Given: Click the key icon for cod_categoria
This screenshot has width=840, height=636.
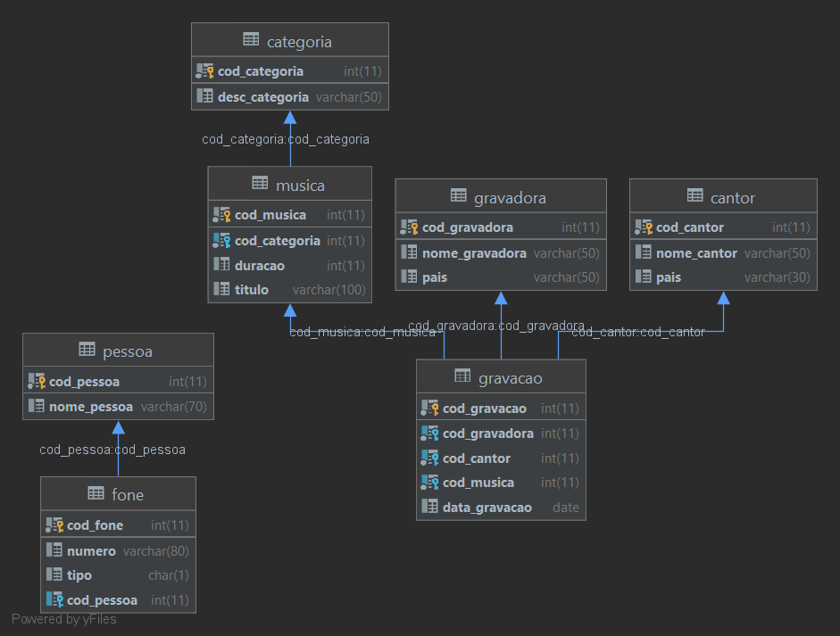Looking at the screenshot, I should tap(207, 70).
